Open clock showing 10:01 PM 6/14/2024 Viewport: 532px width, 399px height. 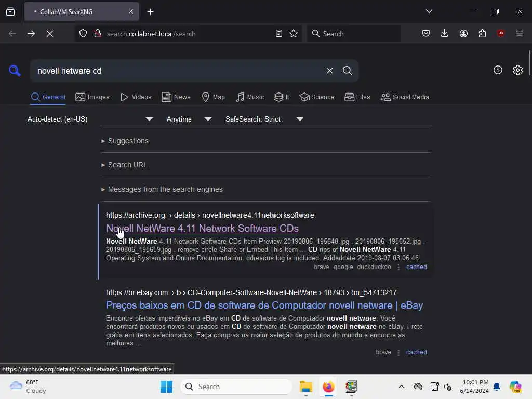tap(474, 387)
